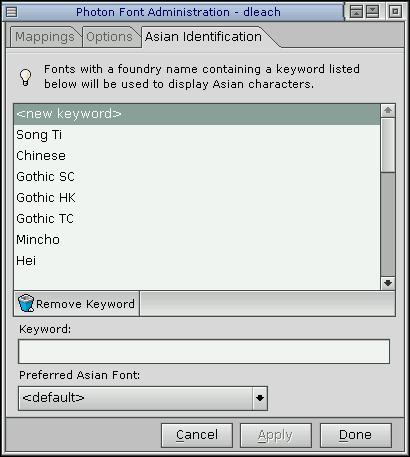
Task: Click the keyword list scrollbar thumb
Action: pyautogui.click(x=388, y=145)
